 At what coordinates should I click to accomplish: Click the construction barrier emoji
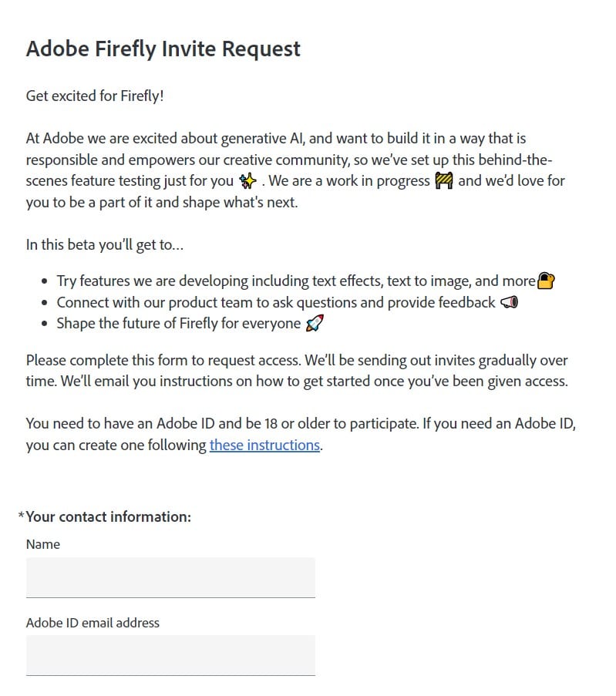click(443, 181)
